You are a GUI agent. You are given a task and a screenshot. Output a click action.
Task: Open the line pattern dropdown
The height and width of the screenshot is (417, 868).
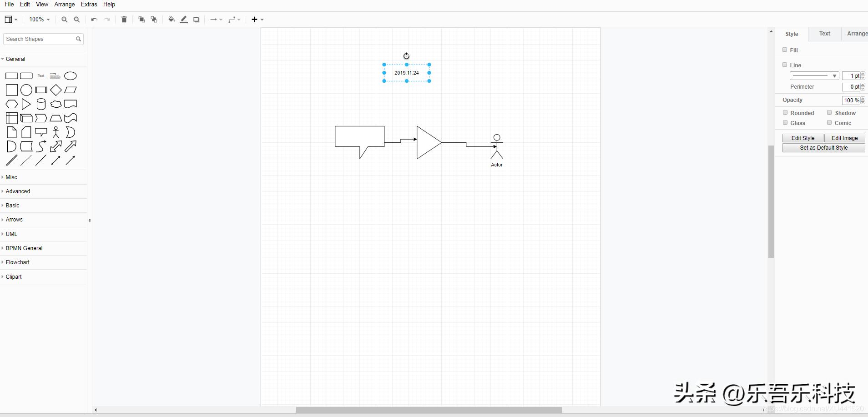click(x=814, y=76)
